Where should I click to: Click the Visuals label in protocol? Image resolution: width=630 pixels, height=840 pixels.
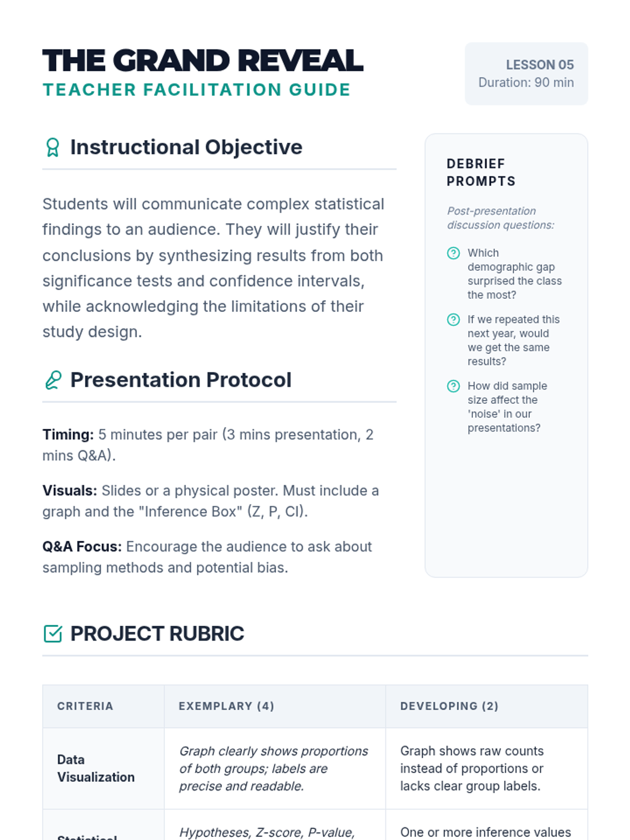pos(70,491)
